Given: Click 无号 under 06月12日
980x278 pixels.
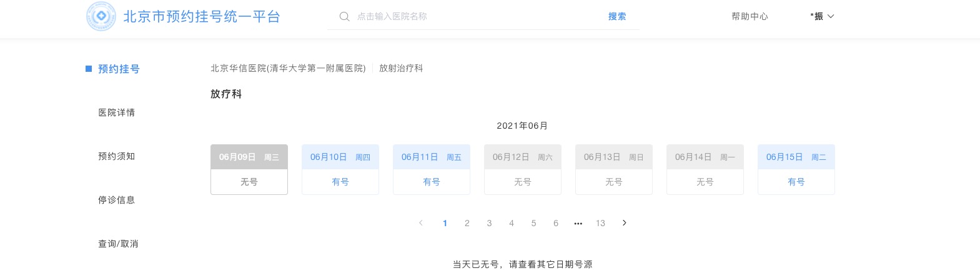Looking at the screenshot, I should (523, 182).
